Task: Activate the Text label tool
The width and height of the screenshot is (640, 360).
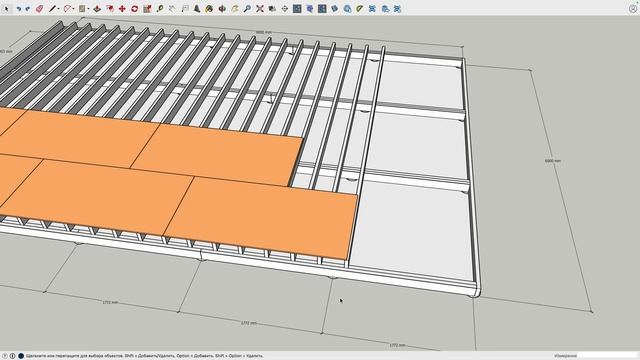Action: [185, 9]
